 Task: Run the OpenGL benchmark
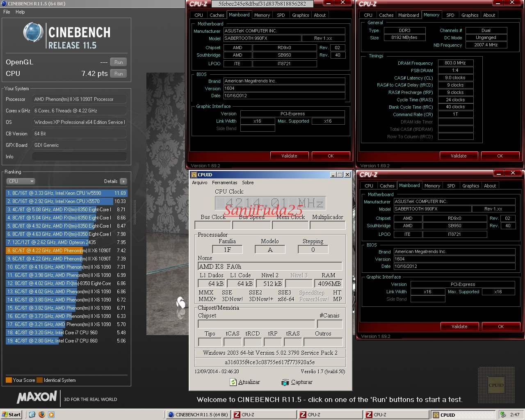click(x=119, y=62)
